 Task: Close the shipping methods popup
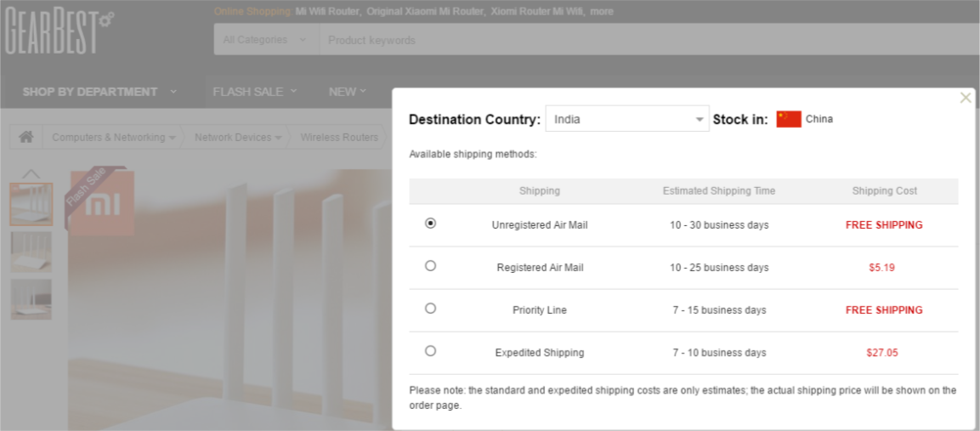tap(965, 98)
